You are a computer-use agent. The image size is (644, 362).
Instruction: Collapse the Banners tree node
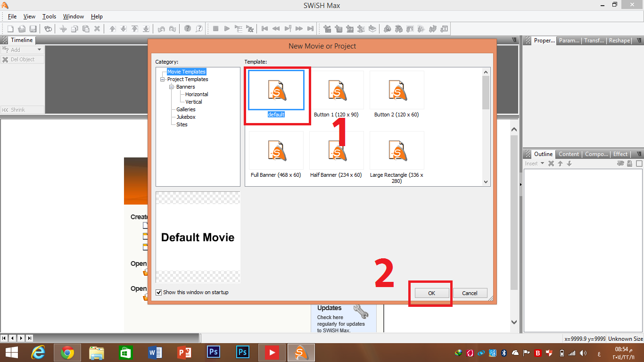172,87
